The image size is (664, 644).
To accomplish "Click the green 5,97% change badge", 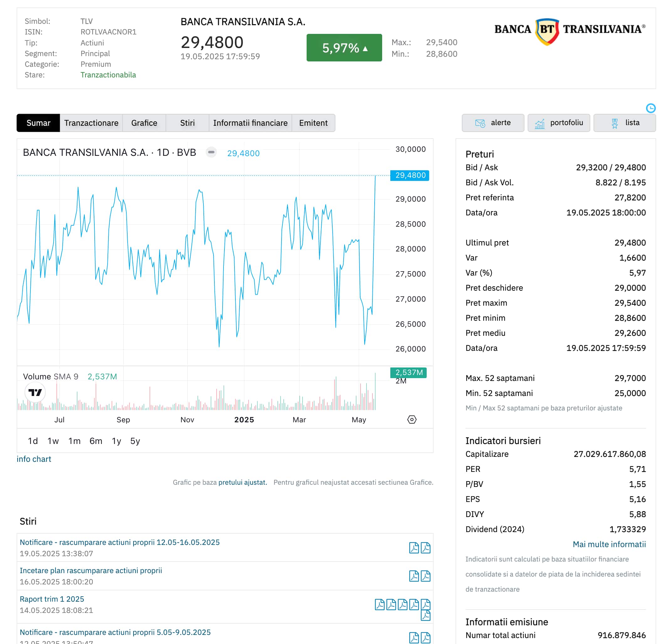I will click(x=344, y=48).
